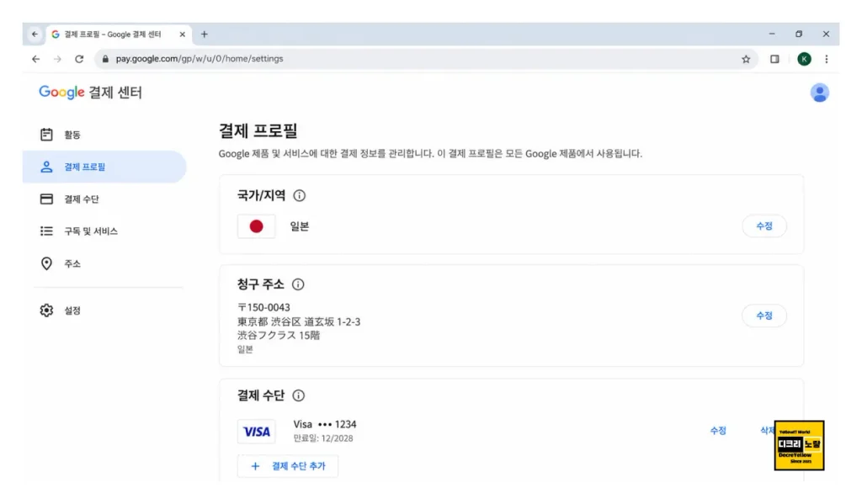Click the Visa ••• 1234 card text
862x504 pixels.
point(325,424)
